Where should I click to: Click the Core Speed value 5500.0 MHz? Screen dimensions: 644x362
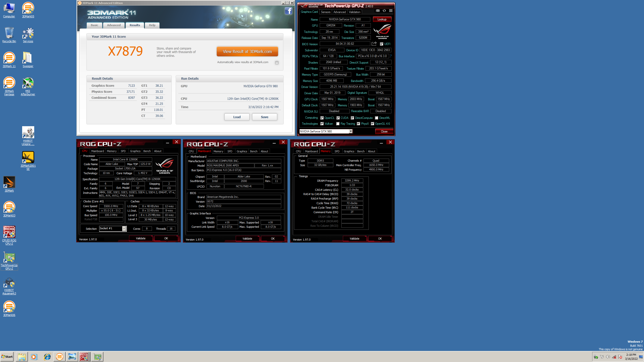(111, 206)
